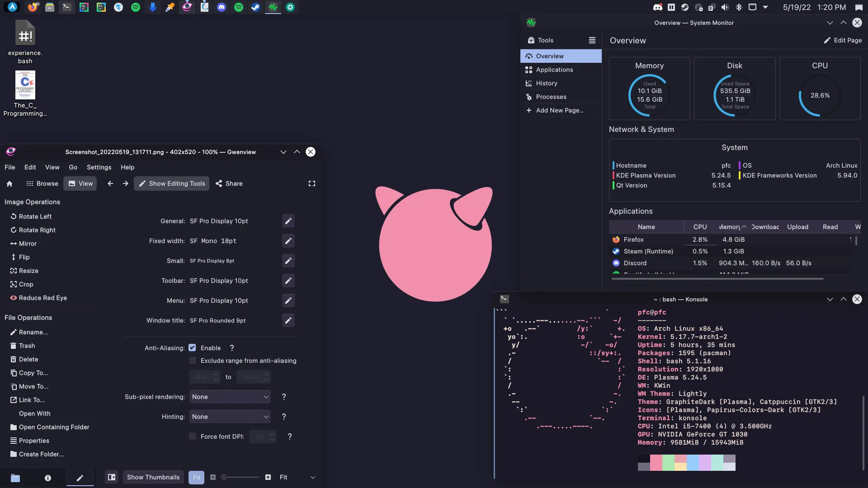Viewport: 868px width, 488px height.
Task: Enable Force font DPI
Action: 193,436
